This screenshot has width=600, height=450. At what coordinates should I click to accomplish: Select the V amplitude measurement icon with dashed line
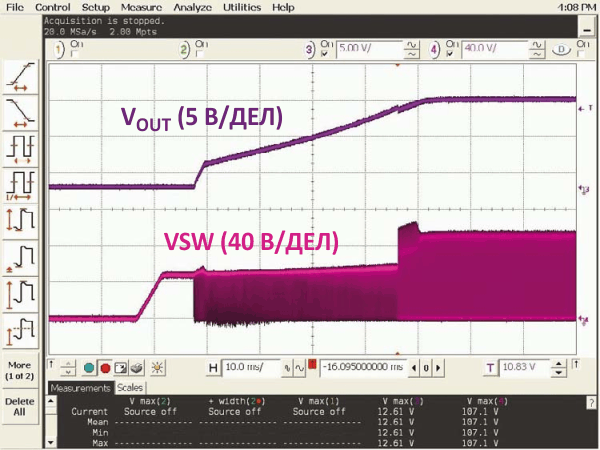pyautogui.click(x=21, y=331)
